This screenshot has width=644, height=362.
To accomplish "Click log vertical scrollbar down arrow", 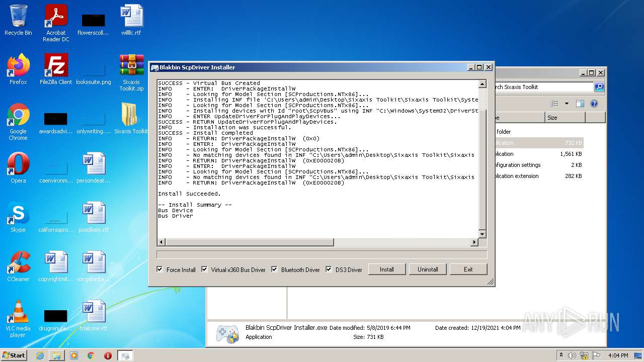I will click(x=482, y=234).
